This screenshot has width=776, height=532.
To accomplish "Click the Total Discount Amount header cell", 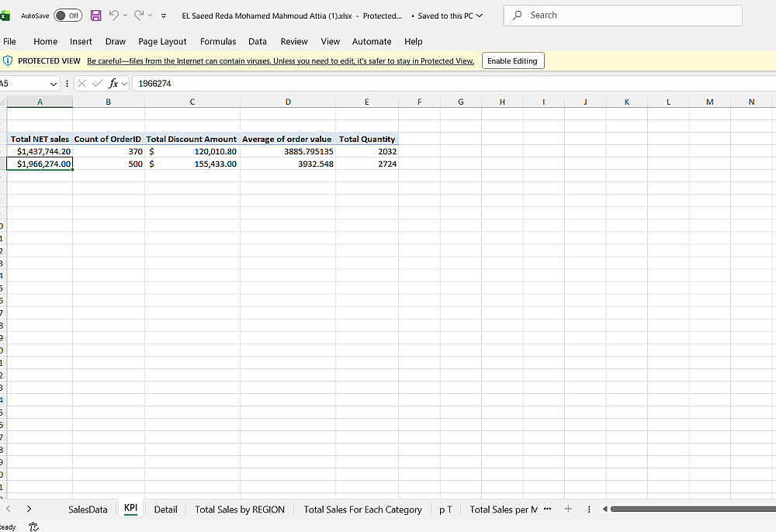I will [192, 139].
